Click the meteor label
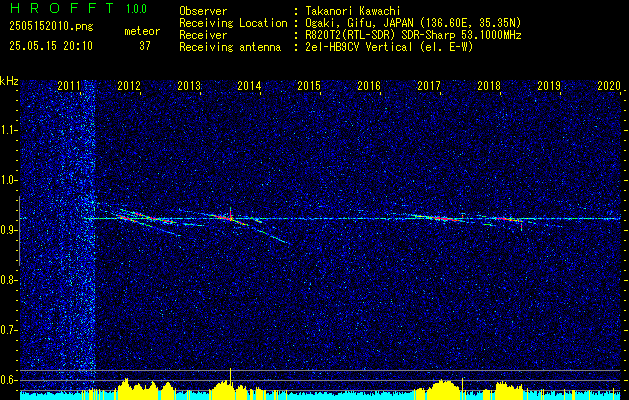This screenshot has width=629, height=400. tap(142, 31)
